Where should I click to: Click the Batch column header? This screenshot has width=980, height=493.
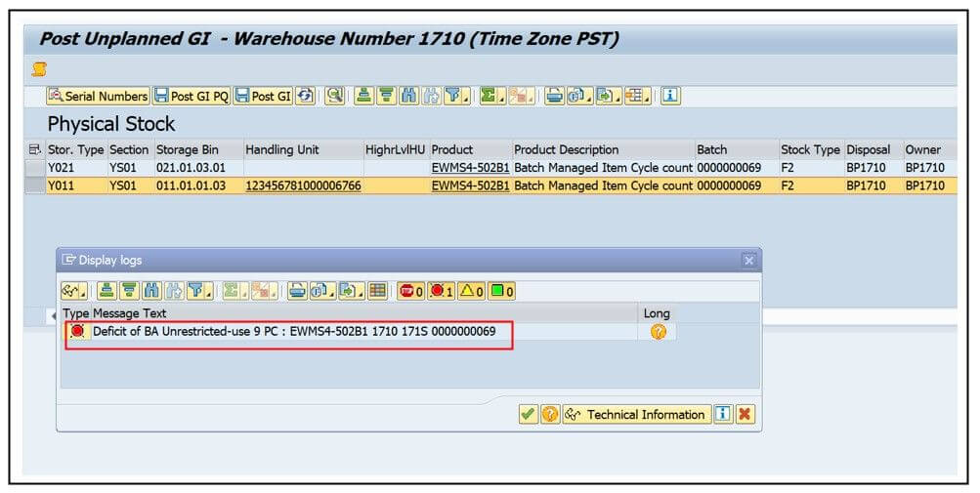737,149
